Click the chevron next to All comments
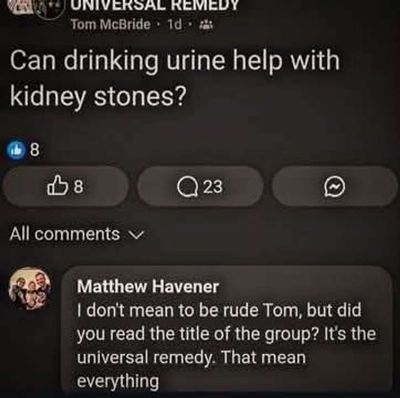The width and height of the screenshot is (400, 398). [x=137, y=235]
